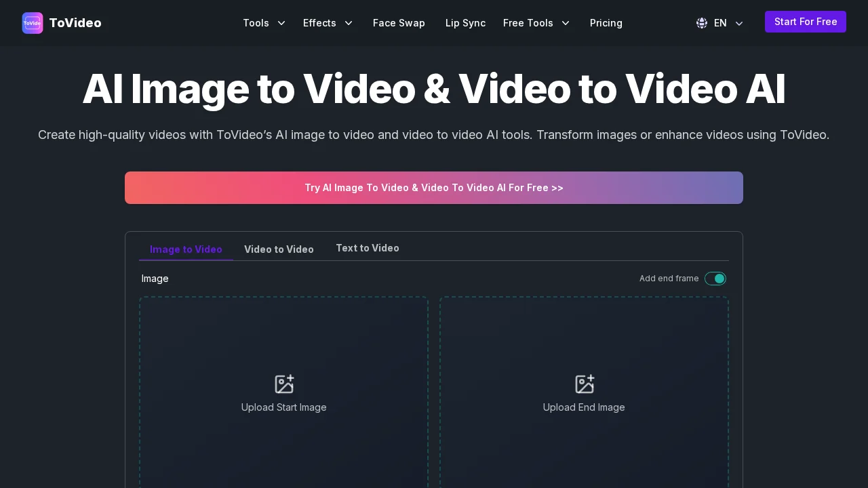Click Start For Free
The height and width of the screenshot is (488, 868).
pos(805,22)
